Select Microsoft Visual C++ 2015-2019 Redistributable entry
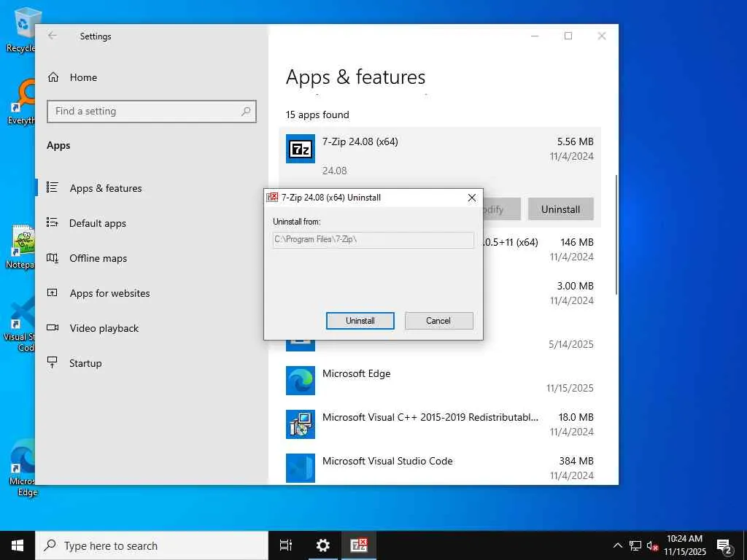Viewport: 747px width, 560px height. coord(440,424)
